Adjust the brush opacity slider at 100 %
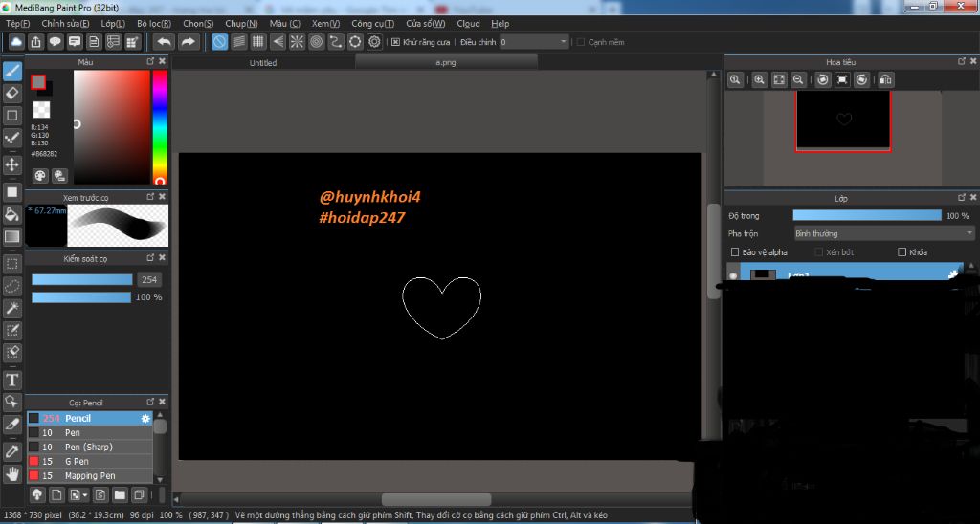This screenshot has width=980, height=524. [81, 297]
